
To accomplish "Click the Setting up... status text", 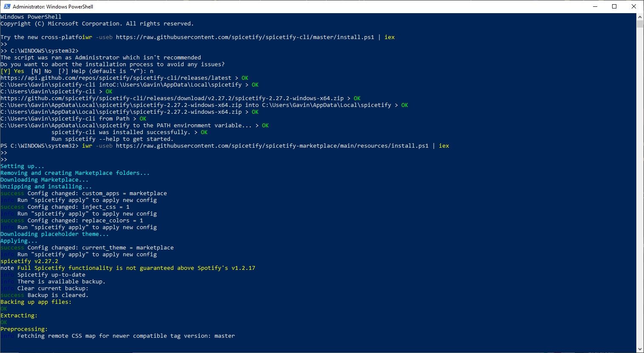I will click(x=22, y=166).
